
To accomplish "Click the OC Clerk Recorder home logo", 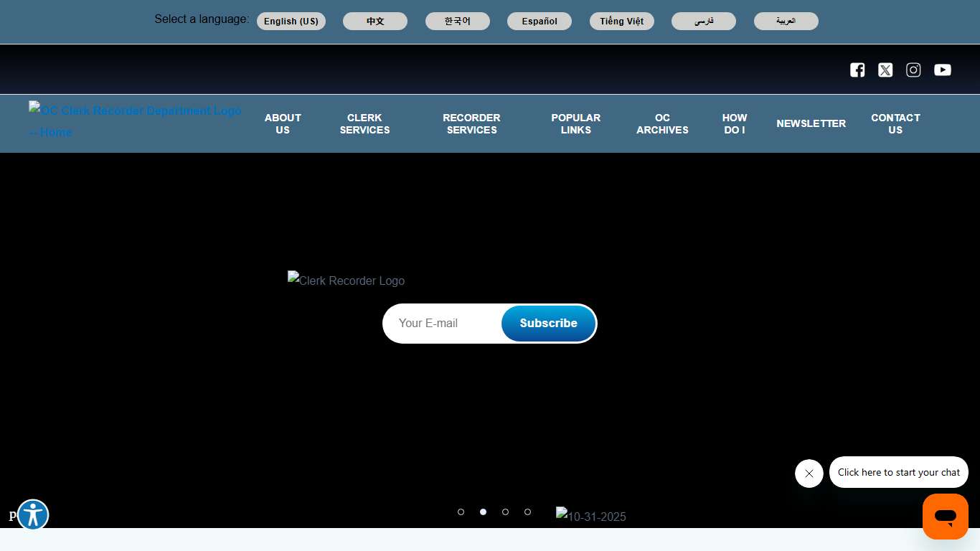I will tap(135, 121).
